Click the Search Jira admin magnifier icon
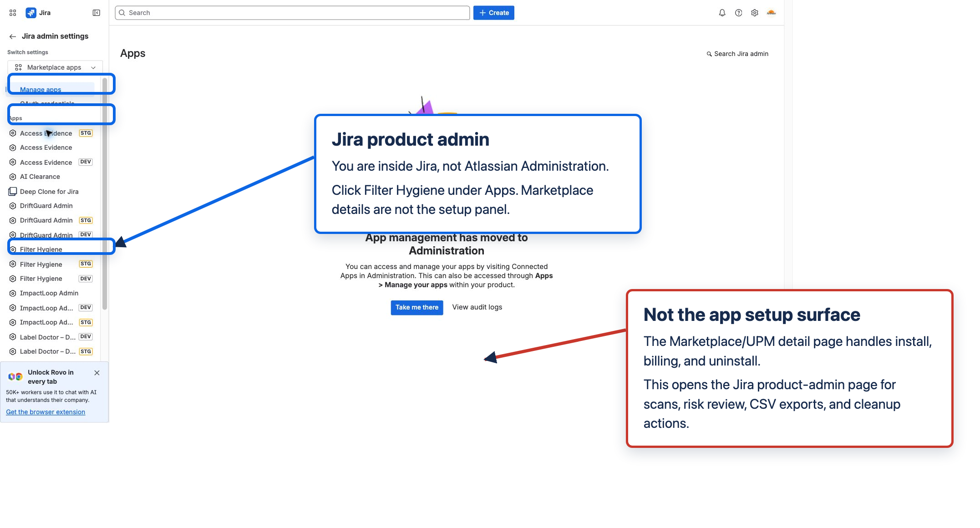Viewport: 980px width, 528px height. [x=709, y=54]
